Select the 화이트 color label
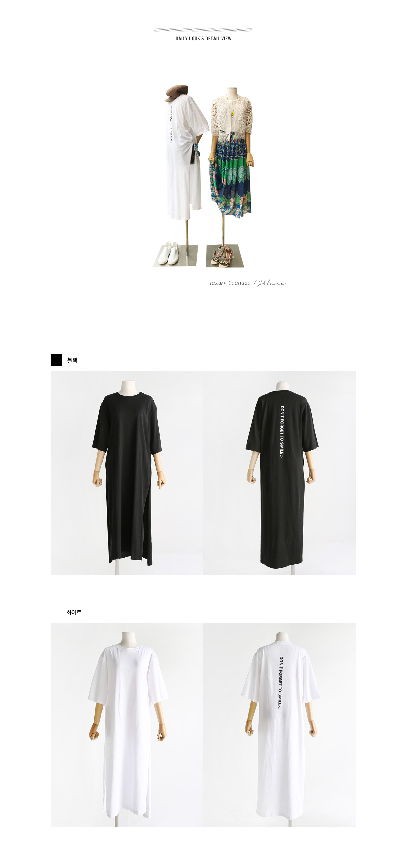The image size is (406, 868). point(74,612)
